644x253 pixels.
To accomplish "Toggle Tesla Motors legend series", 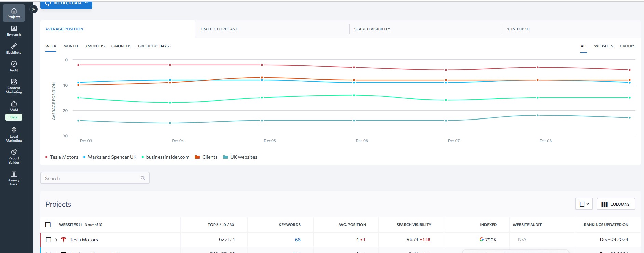I will [62, 157].
